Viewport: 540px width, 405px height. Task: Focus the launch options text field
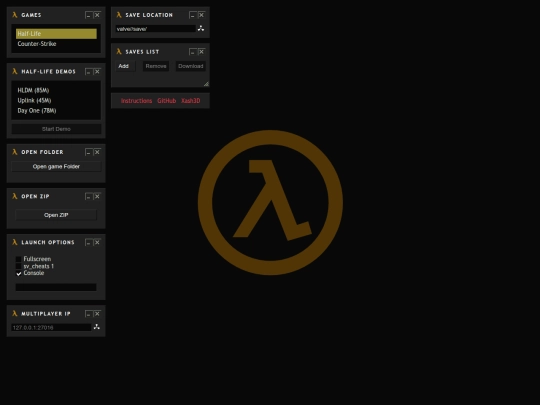(56, 287)
